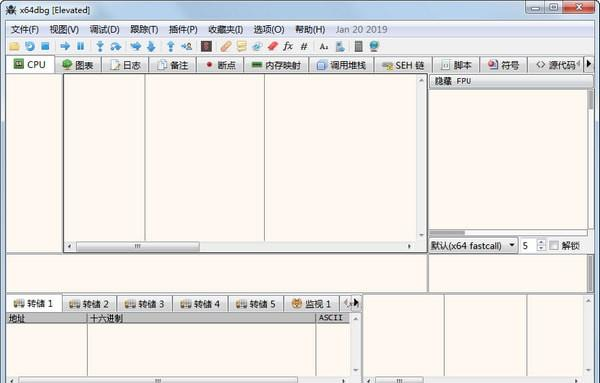
Task: Switch to the 脚本 tab
Action: coord(456,65)
